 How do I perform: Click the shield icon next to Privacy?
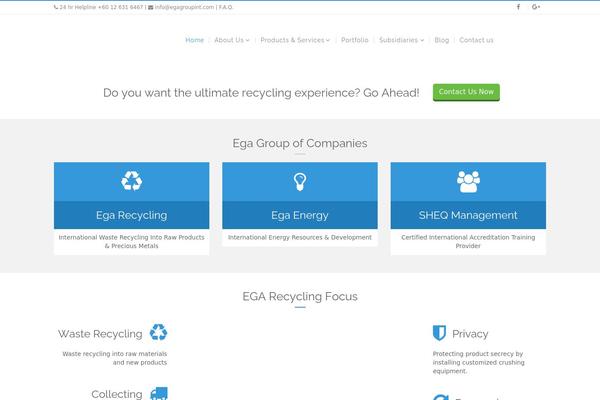coord(439,333)
